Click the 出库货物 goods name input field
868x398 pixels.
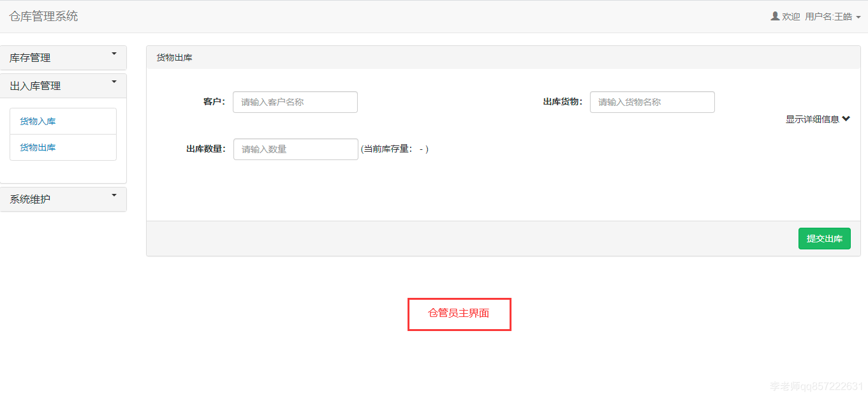pyautogui.click(x=652, y=102)
